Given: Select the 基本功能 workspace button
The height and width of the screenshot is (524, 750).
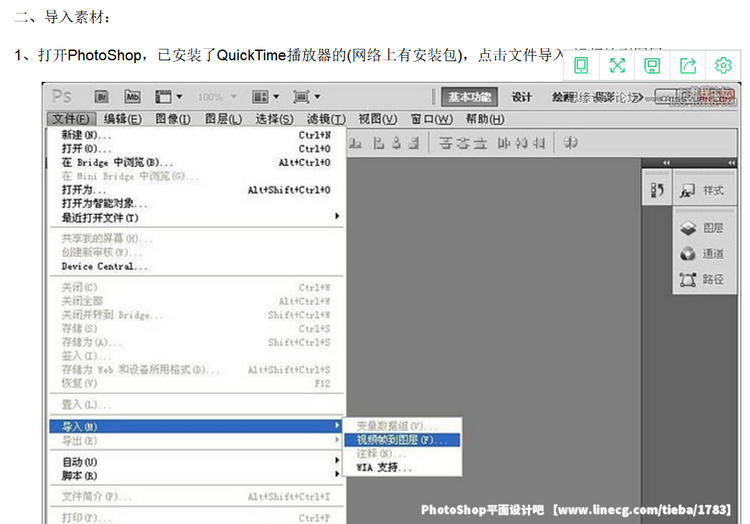Looking at the screenshot, I should pyautogui.click(x=469, y=97).
